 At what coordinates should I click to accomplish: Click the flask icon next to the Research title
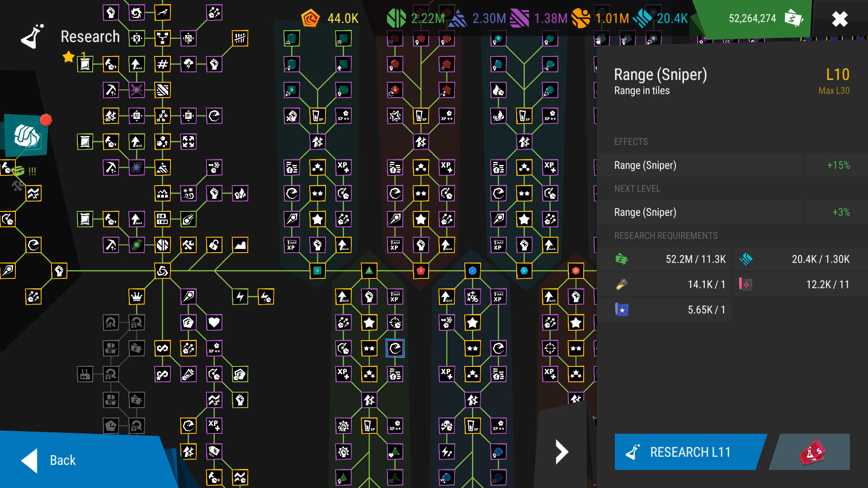[32, 36]
